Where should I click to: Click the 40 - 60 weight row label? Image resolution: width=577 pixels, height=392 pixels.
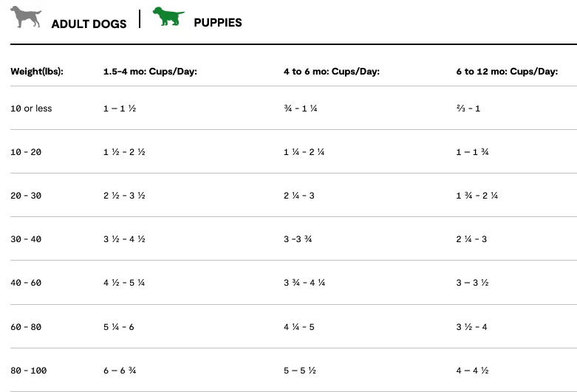(26, 283)
